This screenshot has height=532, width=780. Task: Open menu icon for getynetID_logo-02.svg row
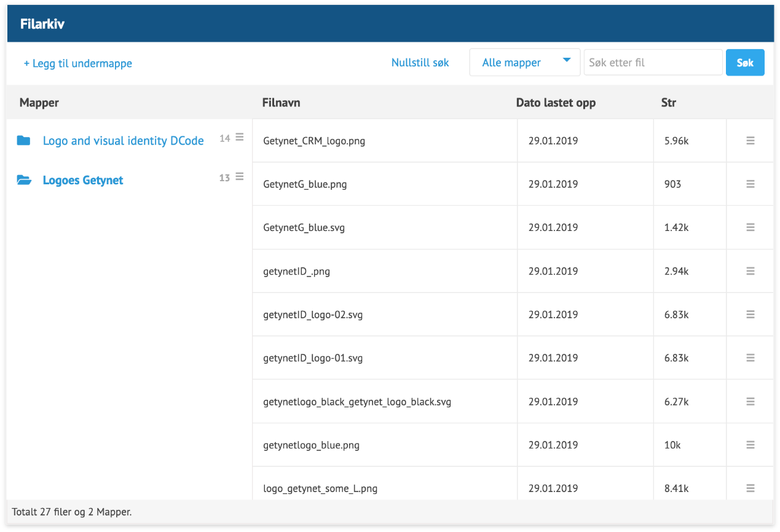750,315
